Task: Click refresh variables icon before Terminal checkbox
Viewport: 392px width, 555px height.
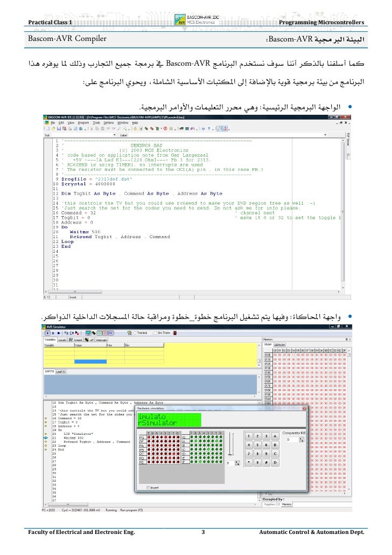Action: pos(129,333)
